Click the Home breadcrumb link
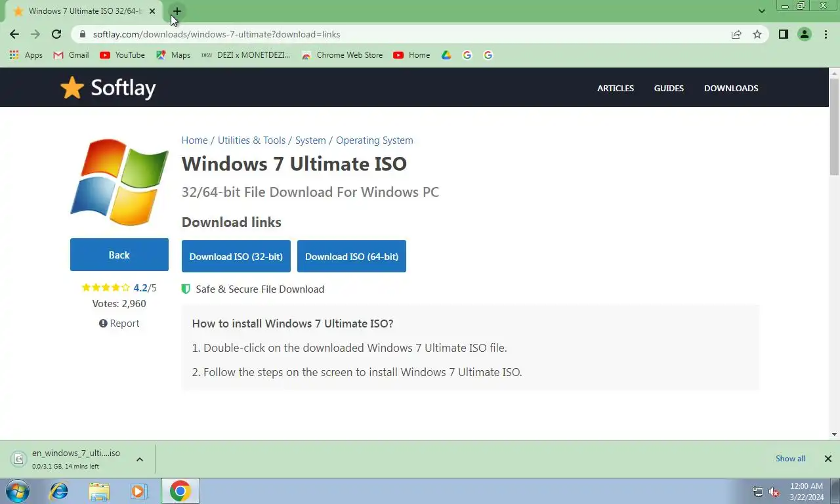Viewport: 840px width, 504px height. tap(194, 140)
